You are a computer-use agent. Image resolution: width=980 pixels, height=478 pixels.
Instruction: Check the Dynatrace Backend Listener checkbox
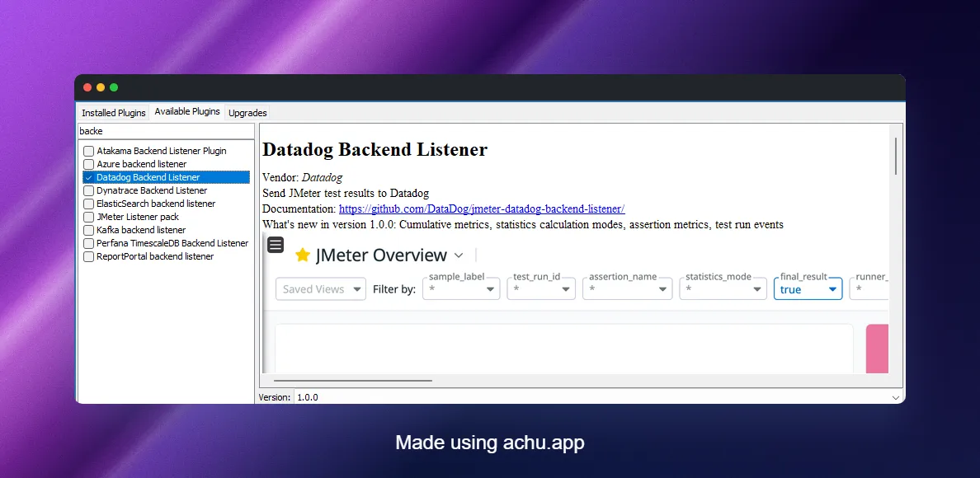89,190
